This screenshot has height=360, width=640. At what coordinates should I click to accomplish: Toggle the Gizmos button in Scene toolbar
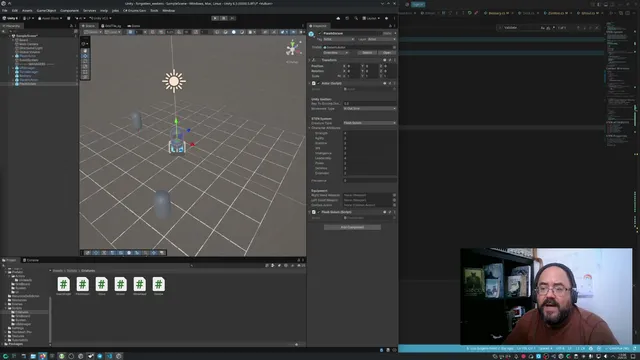(x=294, y=32)
